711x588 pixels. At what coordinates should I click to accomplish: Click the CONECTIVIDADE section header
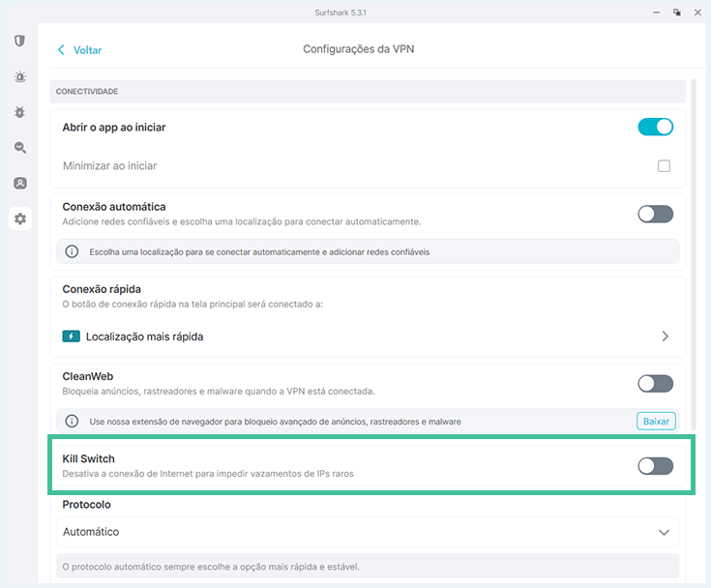(x=87, y=92)
